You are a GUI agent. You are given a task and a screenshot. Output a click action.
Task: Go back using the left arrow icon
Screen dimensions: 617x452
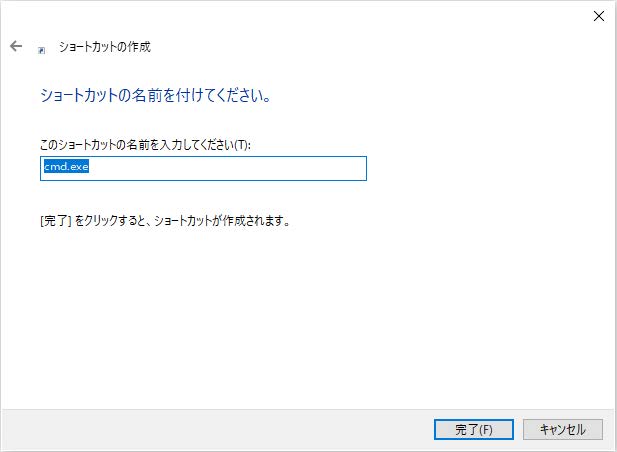(16, 46)
